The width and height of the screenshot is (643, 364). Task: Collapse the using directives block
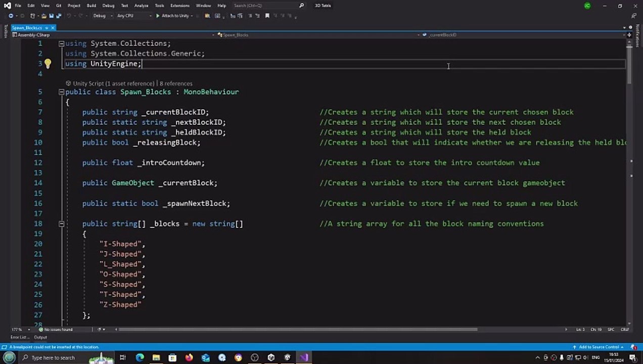click(61, 43)
